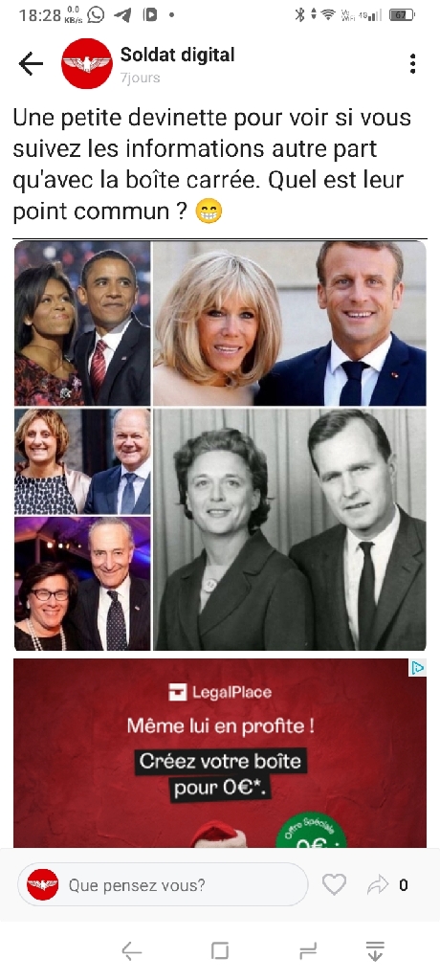This screenshot has width=440, height=980.
Task: Tap the Android back navigation arrow
Action: (131, 951)
